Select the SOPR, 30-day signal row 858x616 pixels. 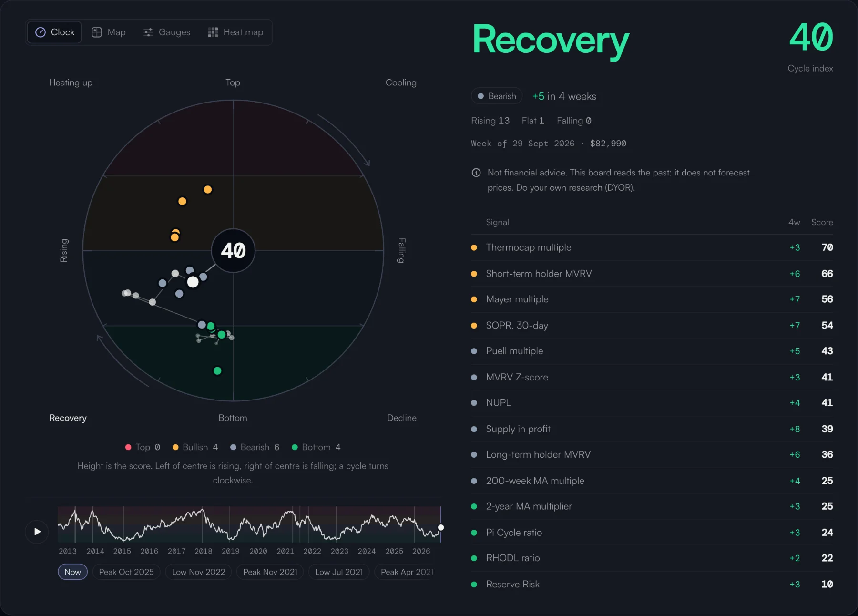(x=652, y=326)
